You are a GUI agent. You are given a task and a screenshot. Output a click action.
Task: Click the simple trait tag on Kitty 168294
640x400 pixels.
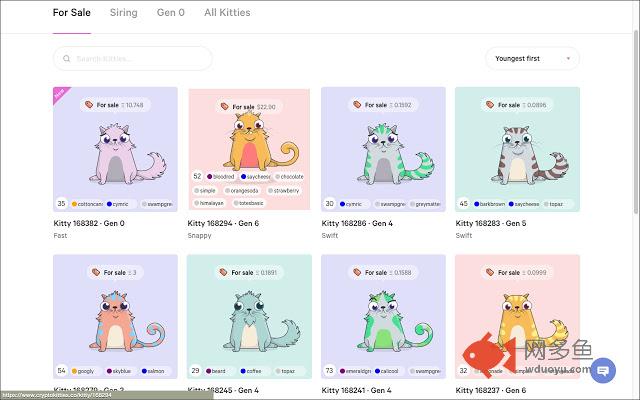[x=205, y=191]
